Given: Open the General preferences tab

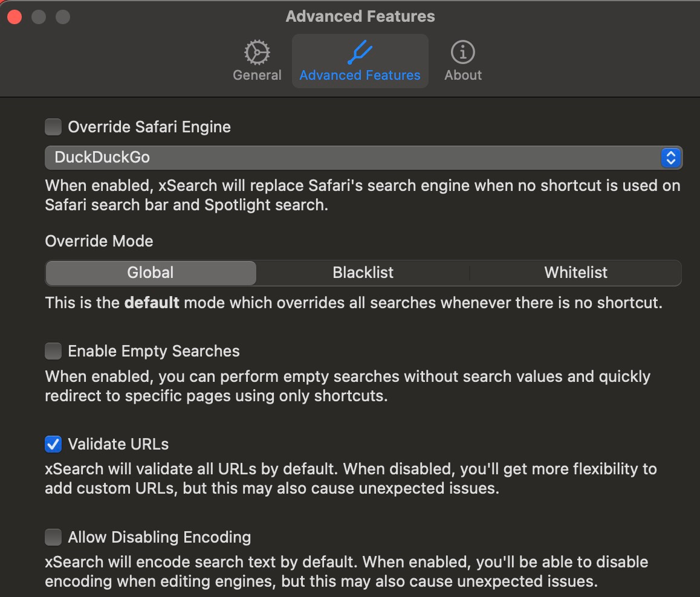Looking at the screenshot, I should pos(257,61).
